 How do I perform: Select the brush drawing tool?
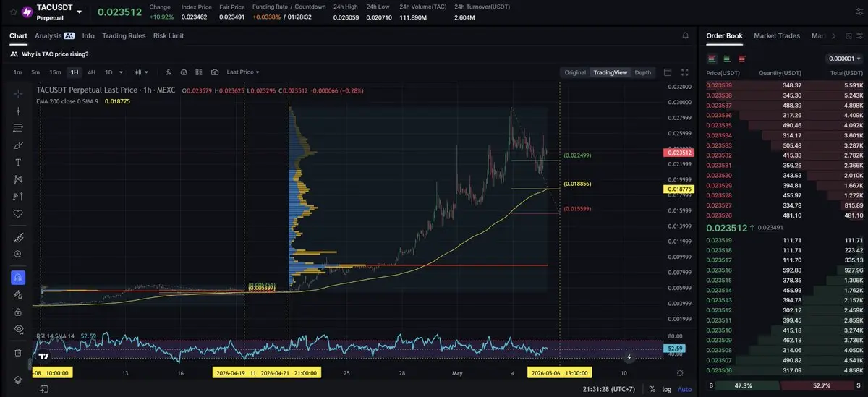coord(18,145)
